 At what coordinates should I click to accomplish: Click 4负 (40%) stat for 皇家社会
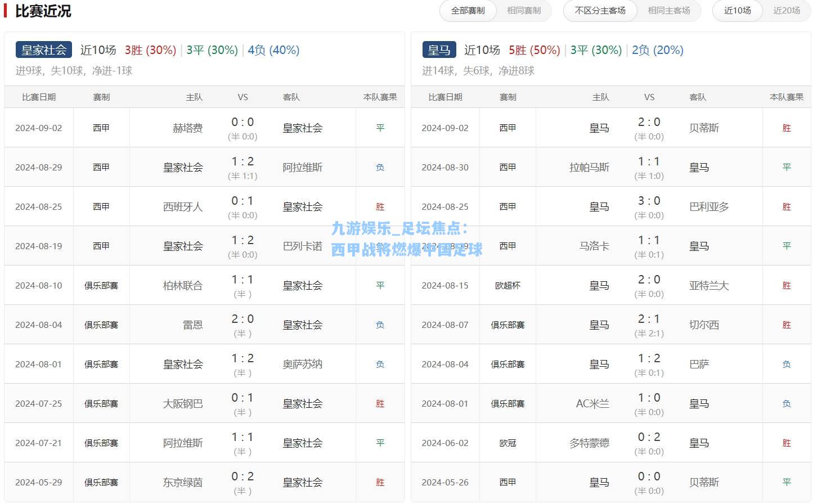pos(273,50)
